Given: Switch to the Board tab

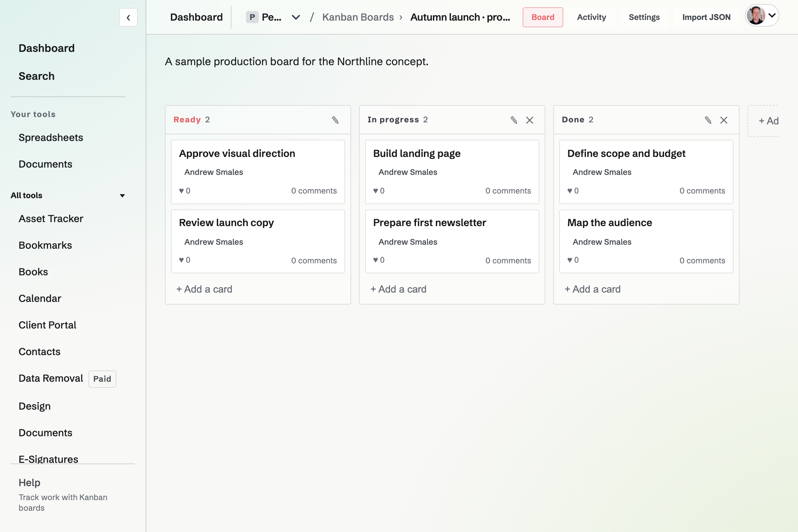Looking at the screenshot, I should tap(543, 17).
